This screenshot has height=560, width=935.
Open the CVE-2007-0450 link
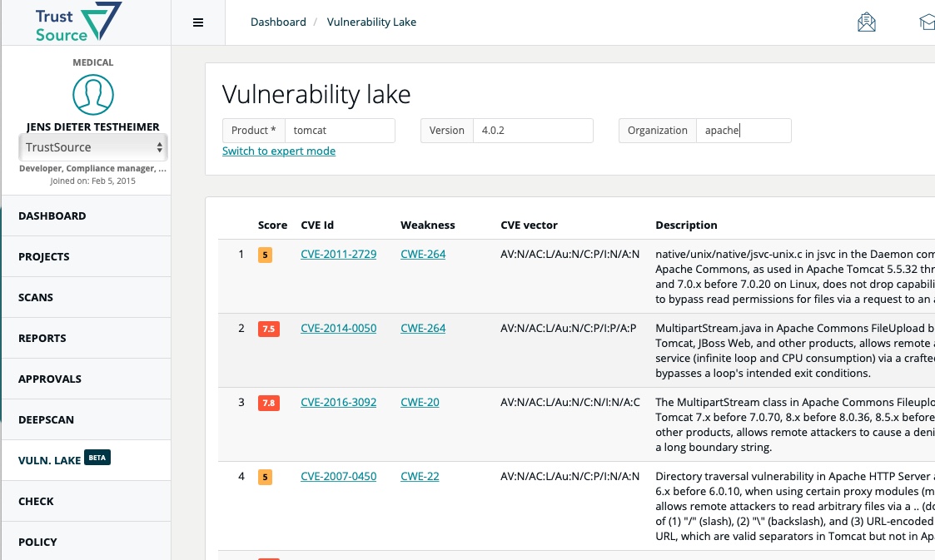[339, 477]
